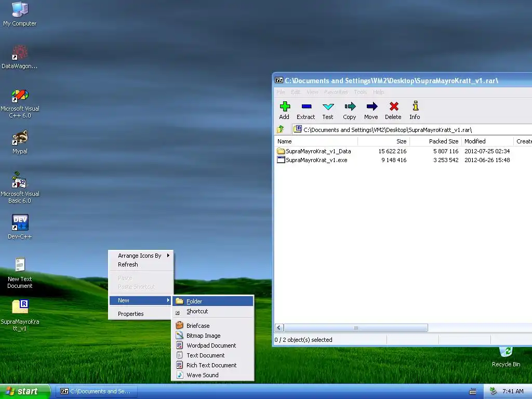Sort by the Size column header
Viewport: 532px width, 399px height.
coord(384,141)
